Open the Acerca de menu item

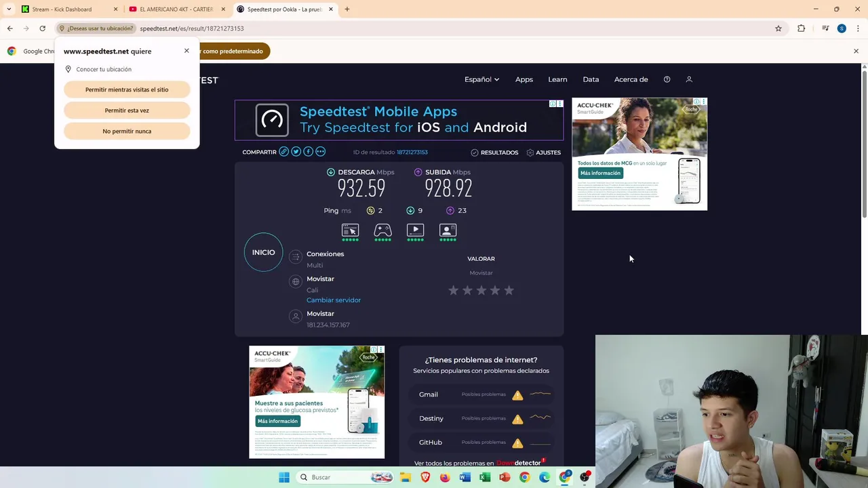tap(631, 79)
